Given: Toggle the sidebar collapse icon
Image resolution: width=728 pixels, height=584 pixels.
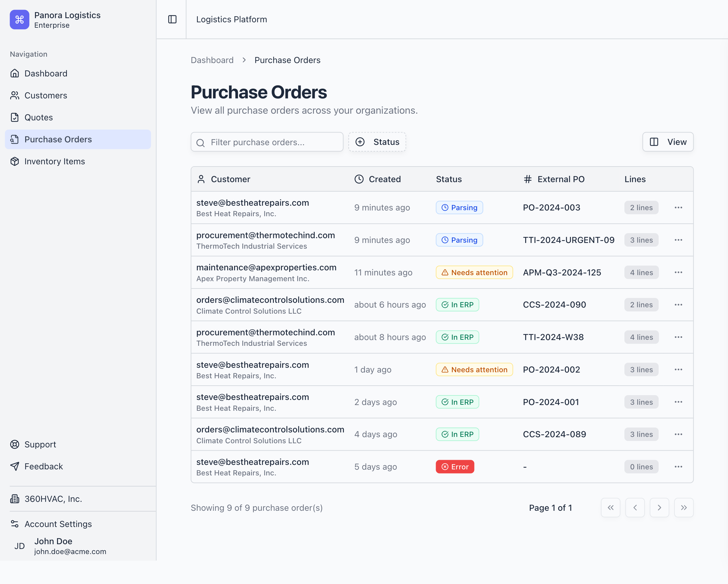Looking at the screenshot, I should click(x=172, y=19).
